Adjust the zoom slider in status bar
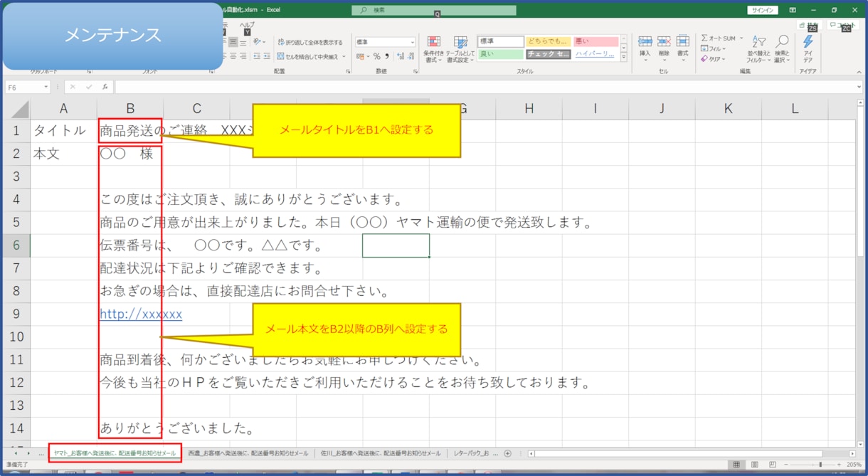The height and width of the screenshot is (476, 868). [x=820, y=465]
